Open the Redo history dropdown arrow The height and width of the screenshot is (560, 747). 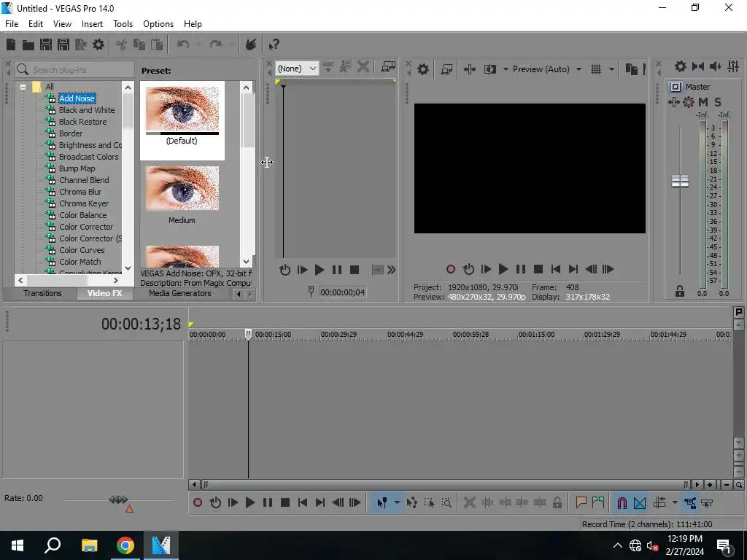tap(231, 44)
